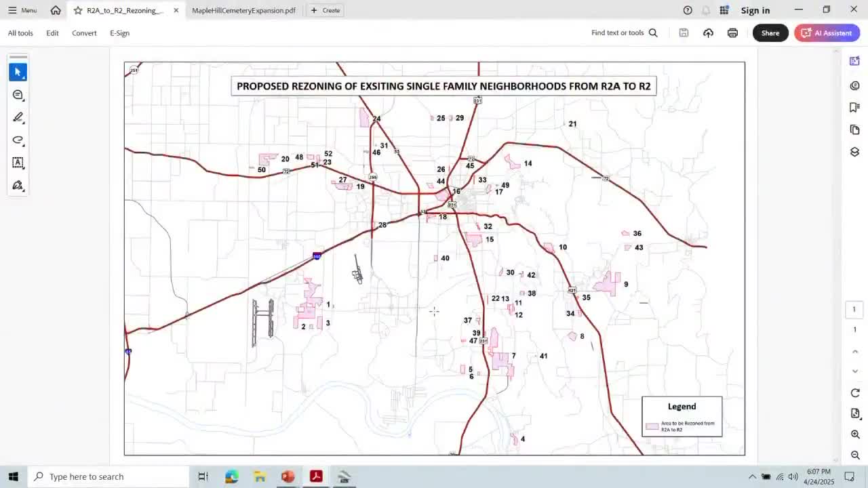Switch to MapleHillCemeteryExpansion.pdf tab
Screen dimensions: 868x488
pyautogui.click(x=243, y=10)
